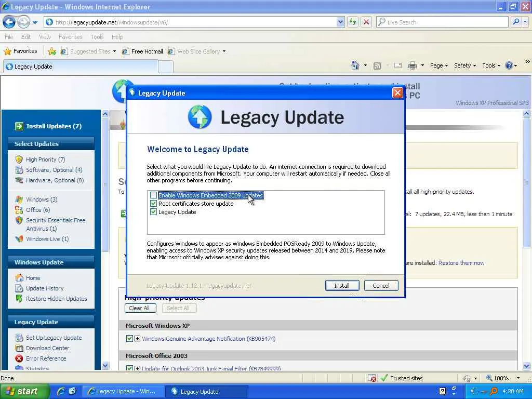Click the Live Search magnifier button

click(516, 22)
